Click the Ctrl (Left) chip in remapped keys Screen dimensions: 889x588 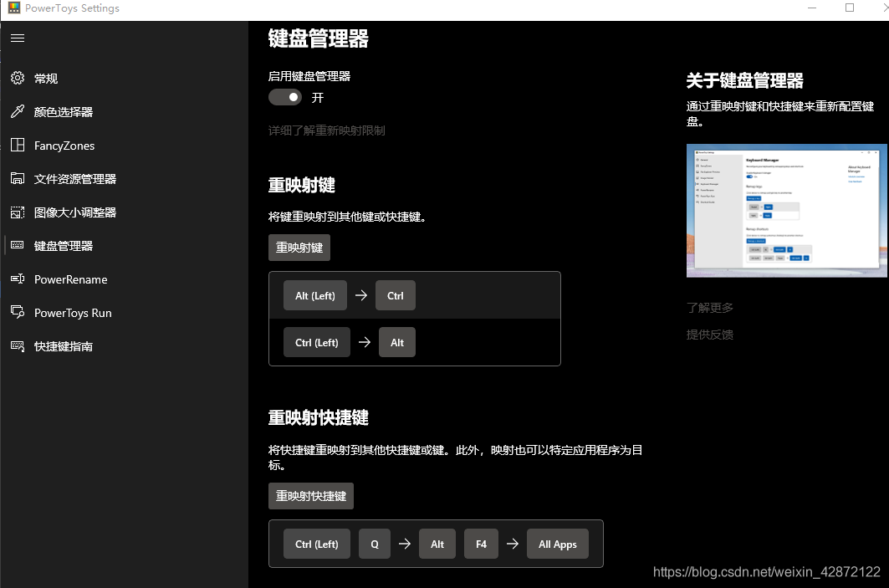point(317,342)
